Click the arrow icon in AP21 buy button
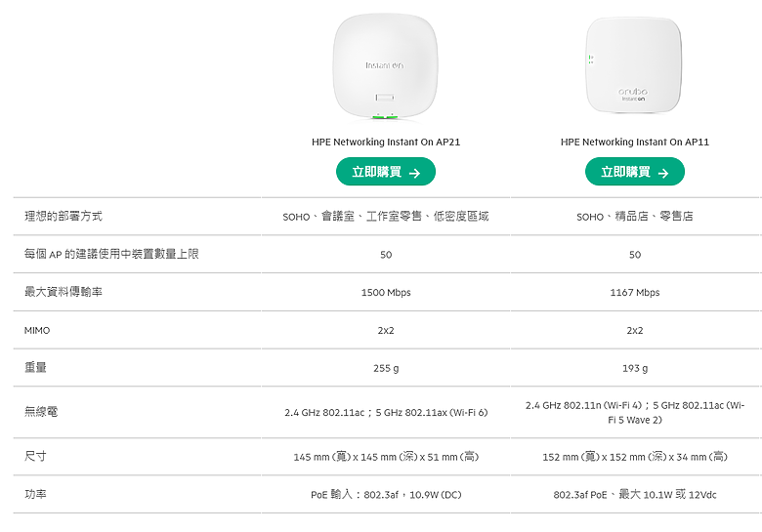Viewport: 762px width, 532px height. click(414, 173)
